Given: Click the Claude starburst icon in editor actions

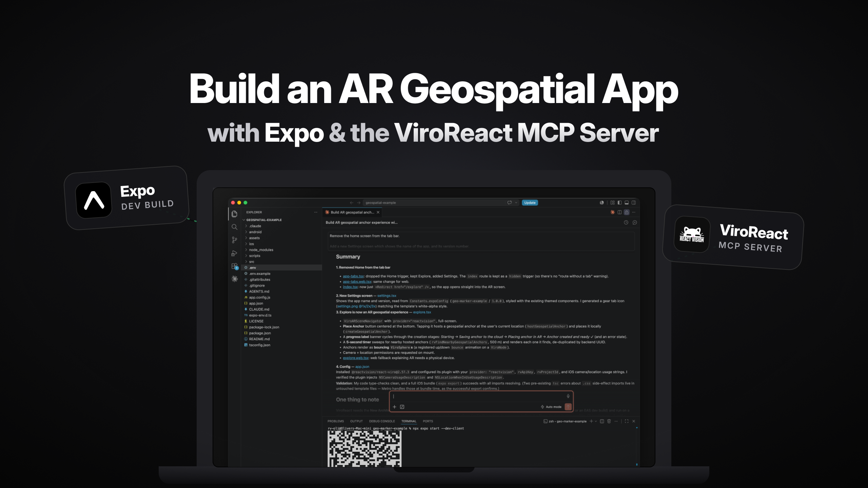Looking at the screenshot, I should [612, 212].
